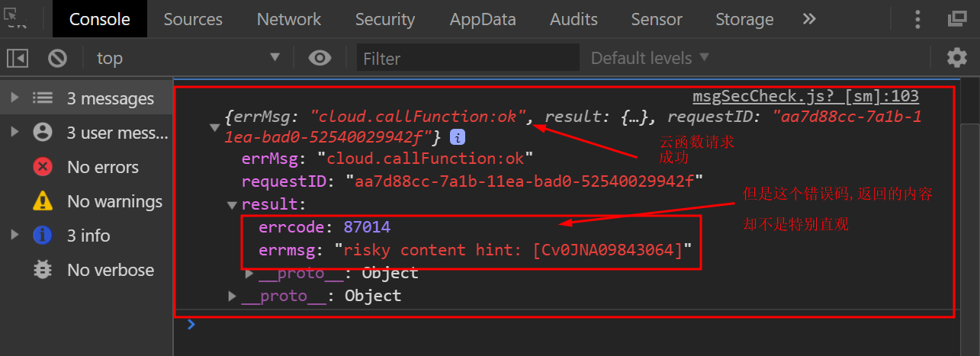Select the No errors filter
980x356 pixels.
(x=102, y=167)
